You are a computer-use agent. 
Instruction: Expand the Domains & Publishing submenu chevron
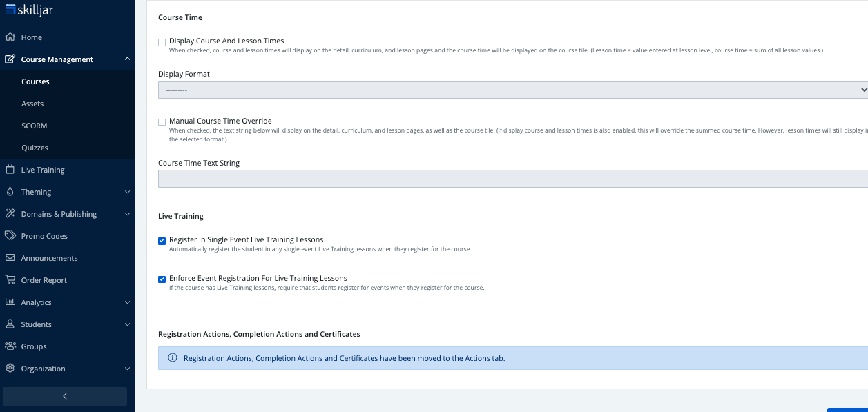point(127,214)
